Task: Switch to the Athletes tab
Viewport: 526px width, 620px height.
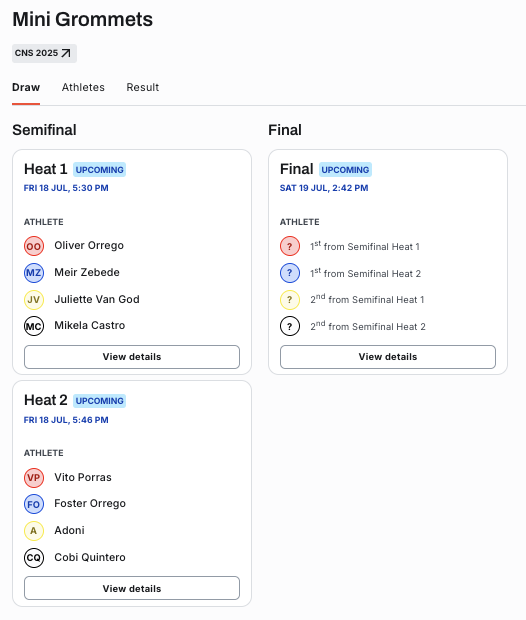Action: 83,87
